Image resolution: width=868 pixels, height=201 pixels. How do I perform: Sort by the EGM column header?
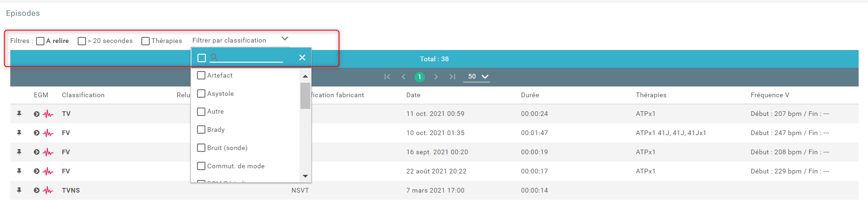(x=41, y=95)
